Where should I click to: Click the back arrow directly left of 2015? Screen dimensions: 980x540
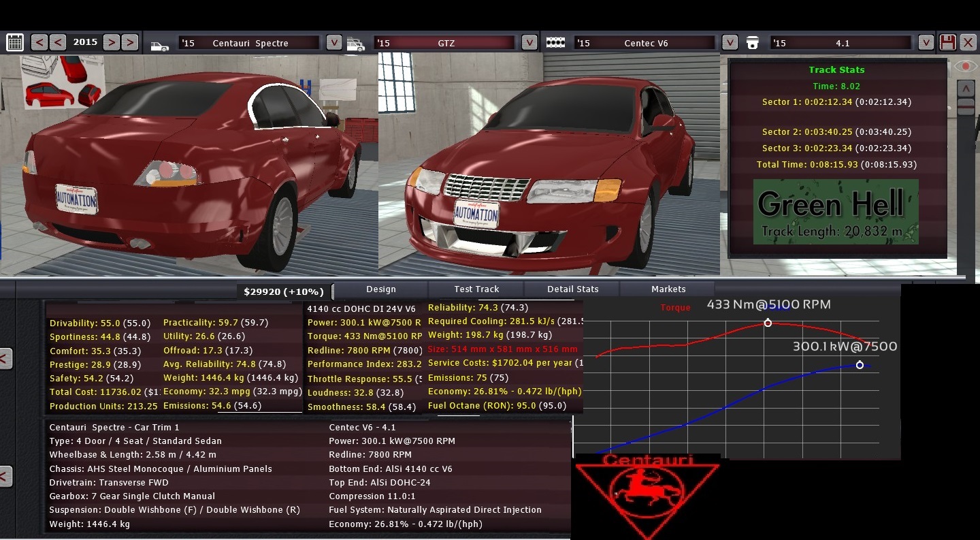[59, 42]
